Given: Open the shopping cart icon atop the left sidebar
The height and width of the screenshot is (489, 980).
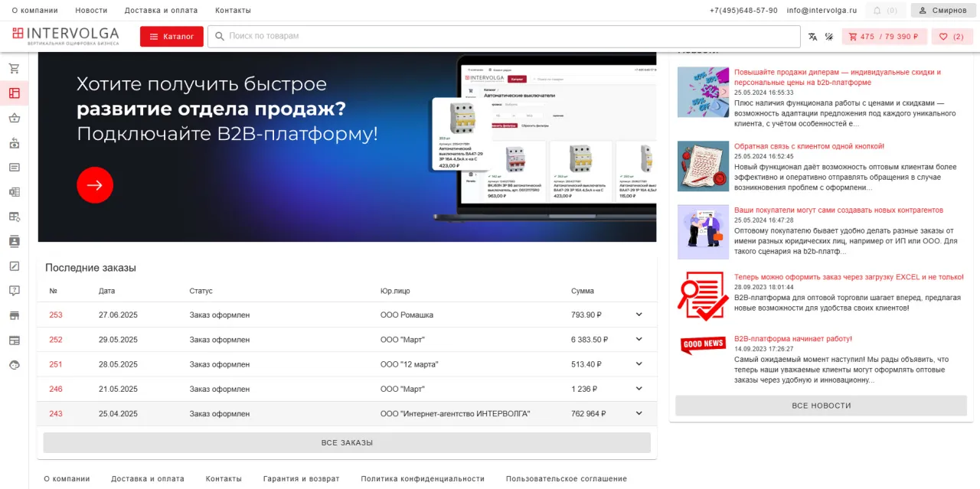Looking at the screenshot, I should pyautogui.click(x=14, y=67).
